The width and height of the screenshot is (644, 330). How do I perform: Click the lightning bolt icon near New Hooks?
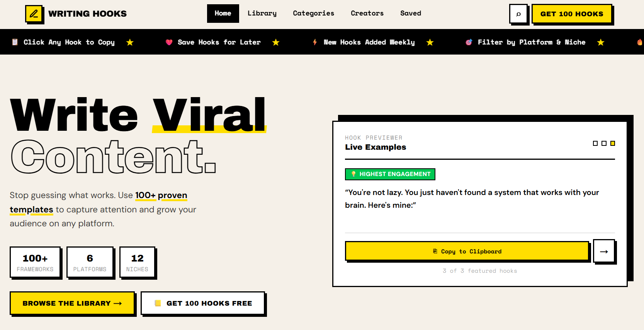pyautogui.click(x=315, y=42)
